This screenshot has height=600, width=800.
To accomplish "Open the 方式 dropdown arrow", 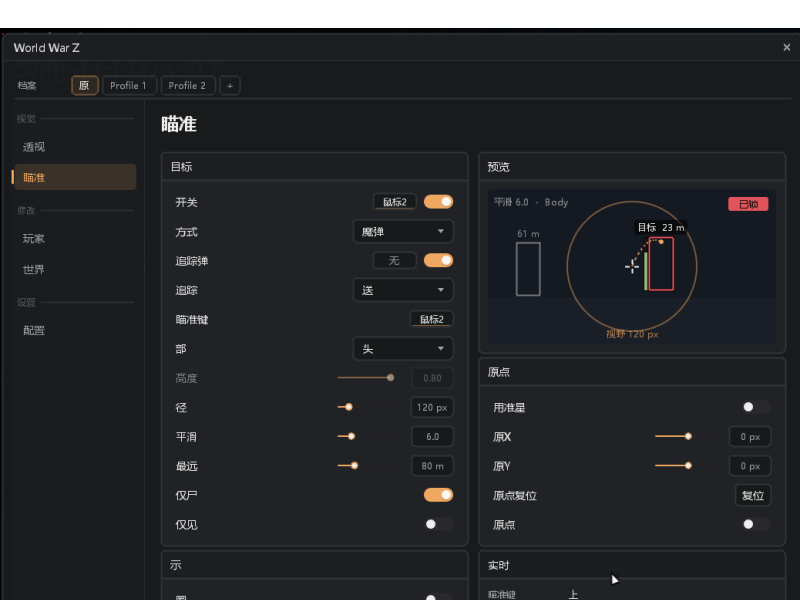I will (x=440, y=231).
